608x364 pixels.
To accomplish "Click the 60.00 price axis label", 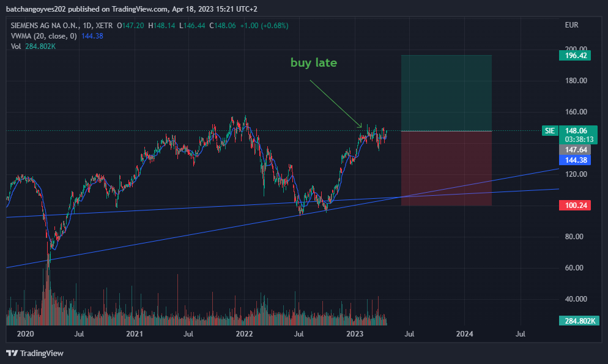I will [x=574, y=268].
